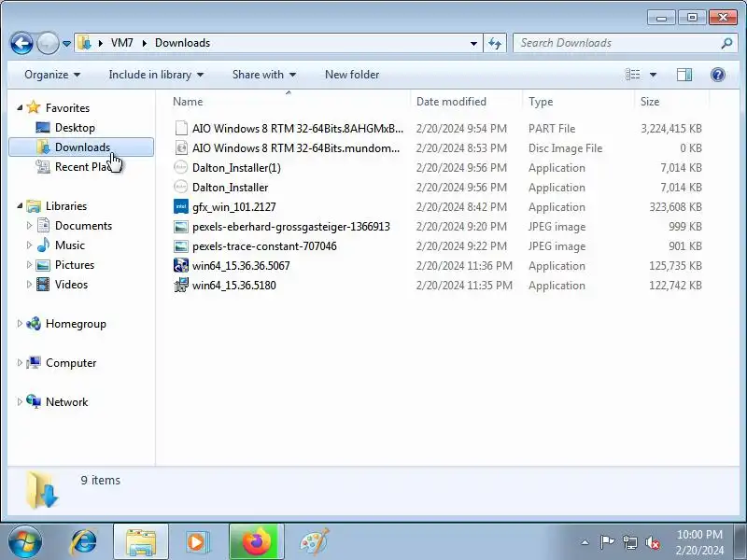
Task: Click the Back navigation arrow
Action: 21,43
